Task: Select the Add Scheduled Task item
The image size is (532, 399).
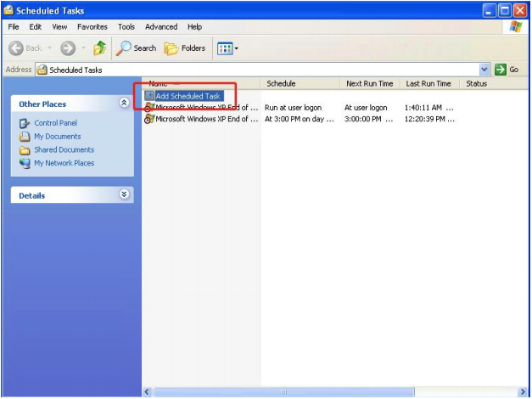Action: [x=187, y=96]
